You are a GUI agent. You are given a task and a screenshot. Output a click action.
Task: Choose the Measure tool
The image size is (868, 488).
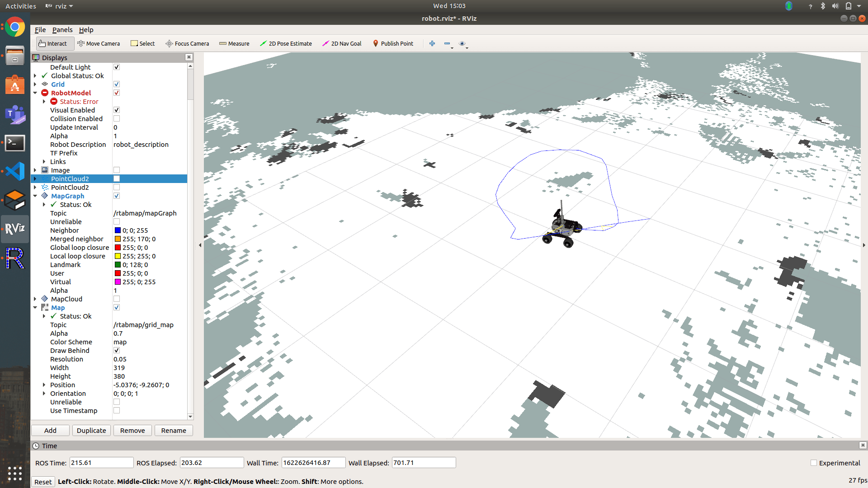pos(234,43)
